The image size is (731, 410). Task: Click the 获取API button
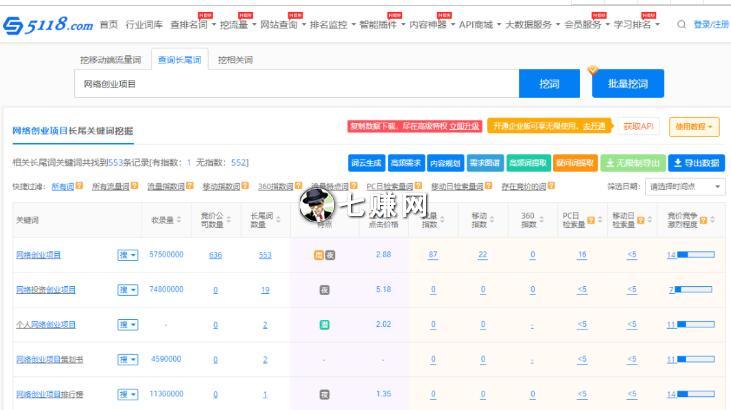[x=638, y=126]
